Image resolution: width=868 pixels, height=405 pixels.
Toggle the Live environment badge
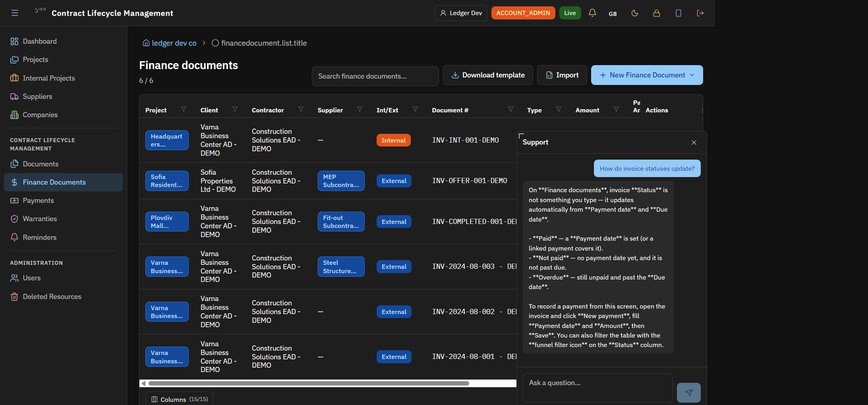coord(570,13)
